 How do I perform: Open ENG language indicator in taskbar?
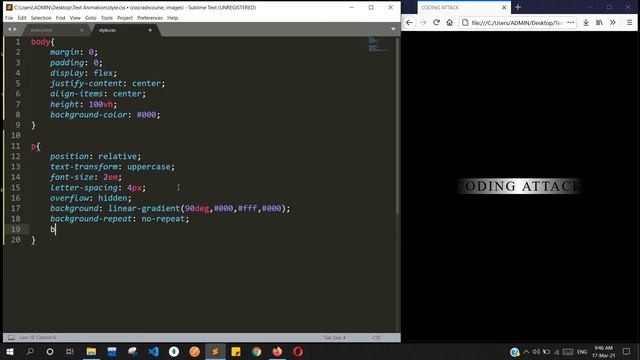click(582, 352)
